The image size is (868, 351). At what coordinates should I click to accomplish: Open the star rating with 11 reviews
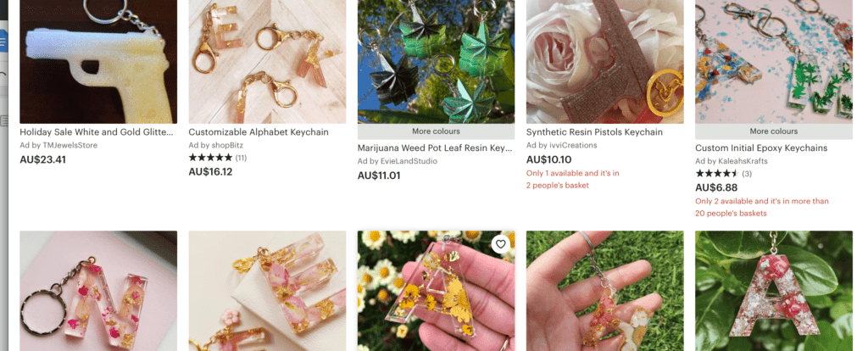(x=218, y=158)
